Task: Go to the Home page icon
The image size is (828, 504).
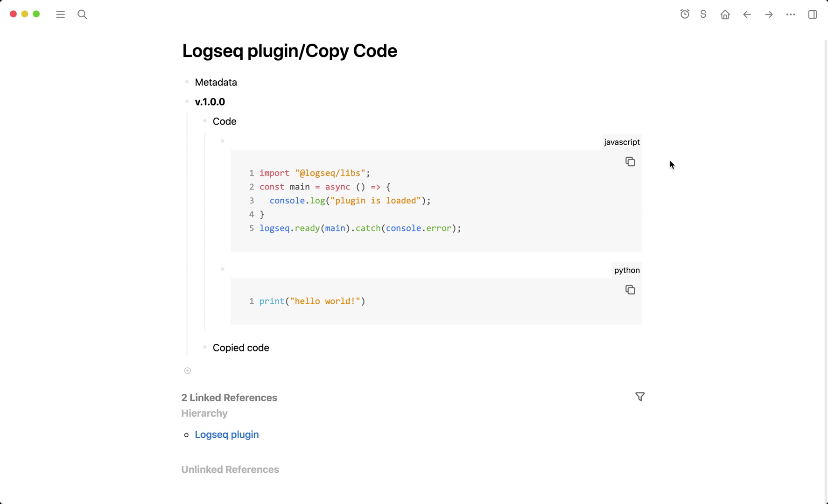Action: (725, 14)
